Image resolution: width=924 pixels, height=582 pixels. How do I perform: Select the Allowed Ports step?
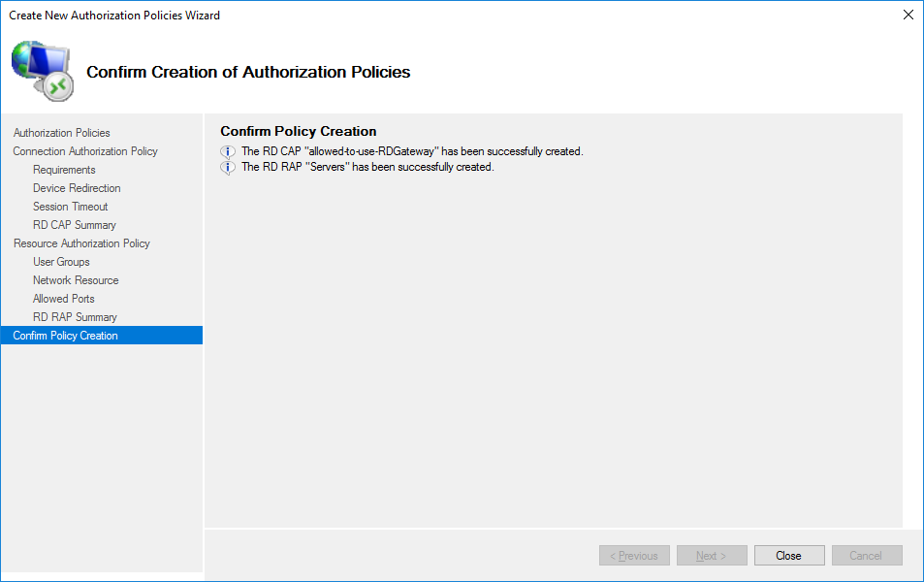coord(63,299)
